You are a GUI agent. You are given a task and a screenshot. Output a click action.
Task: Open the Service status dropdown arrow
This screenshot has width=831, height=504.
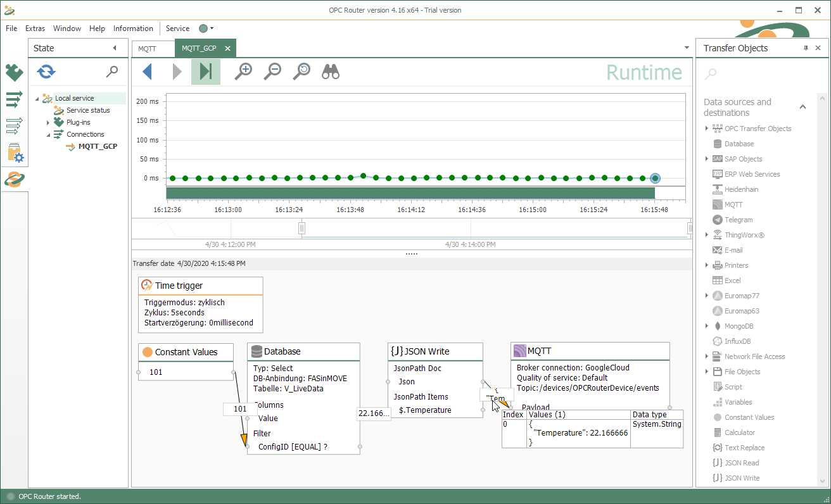click(x=212, y=28)
